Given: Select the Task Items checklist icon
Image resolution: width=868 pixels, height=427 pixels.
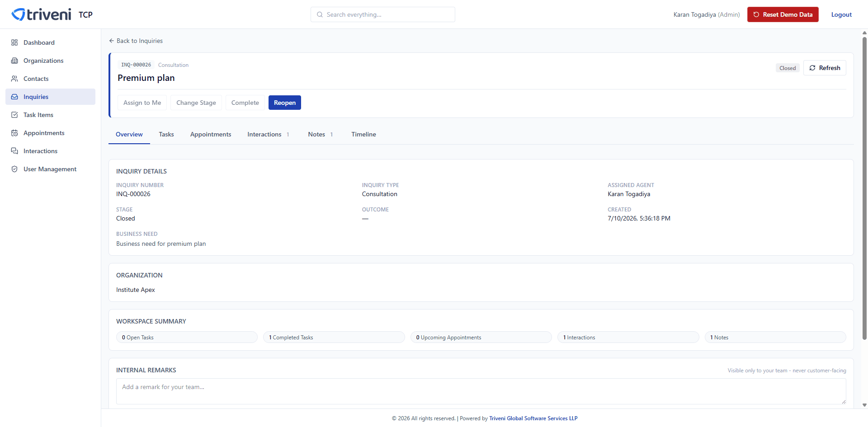Looking at the screenshot, I should [14, 115].
